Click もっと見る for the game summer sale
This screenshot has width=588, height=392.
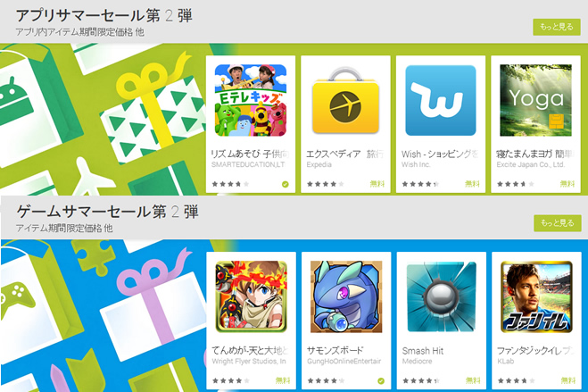[558, 223]
